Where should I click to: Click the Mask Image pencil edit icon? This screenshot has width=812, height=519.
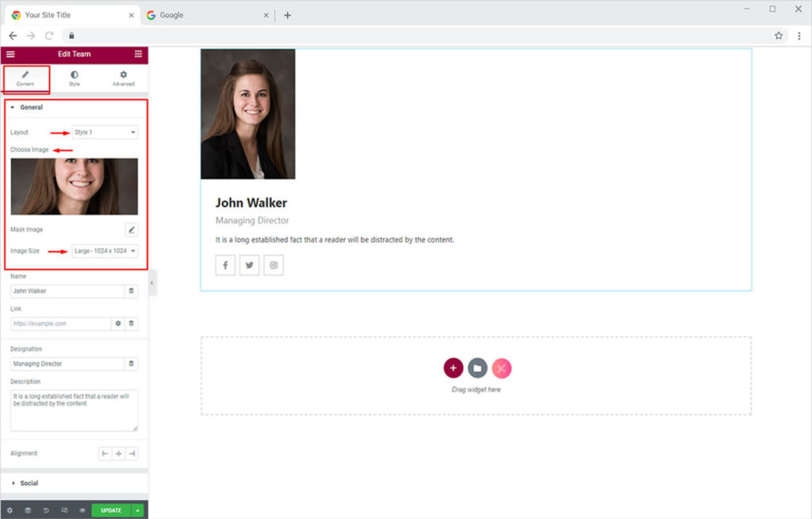coord(132,230)
